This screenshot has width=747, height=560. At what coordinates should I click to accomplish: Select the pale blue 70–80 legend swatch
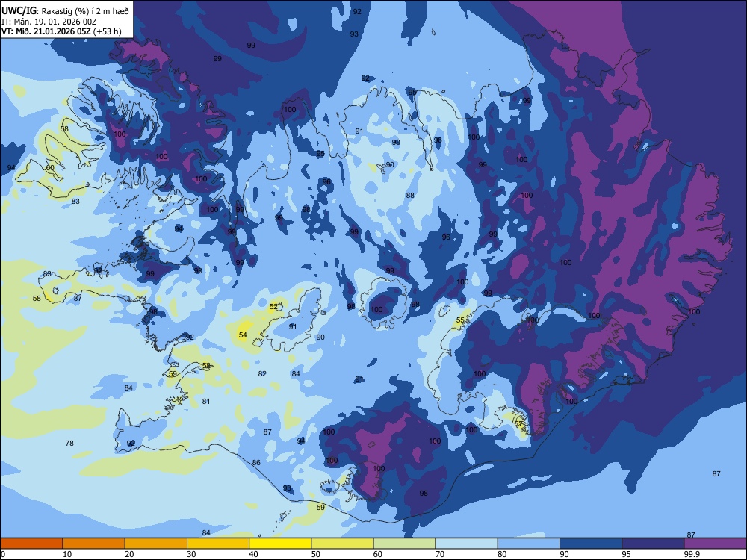click(466, 544)
